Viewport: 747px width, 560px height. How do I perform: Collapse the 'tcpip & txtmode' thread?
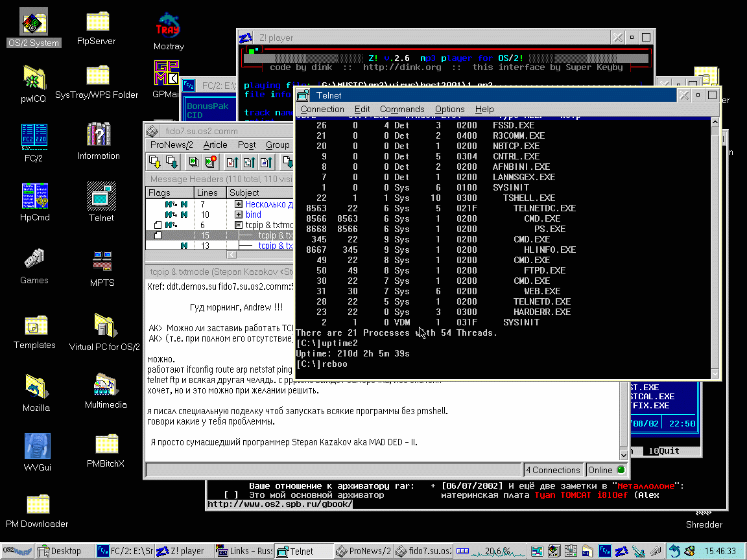point(238,225)
